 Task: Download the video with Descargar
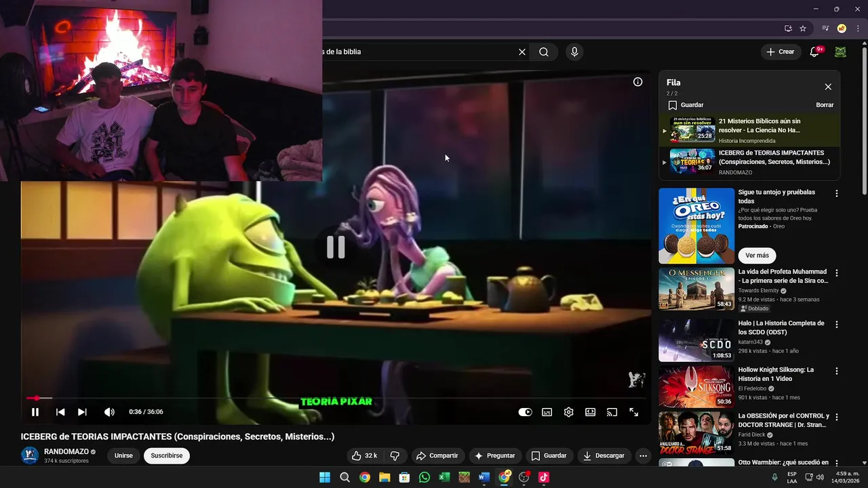pyautogui.click(x=604, y=455)
